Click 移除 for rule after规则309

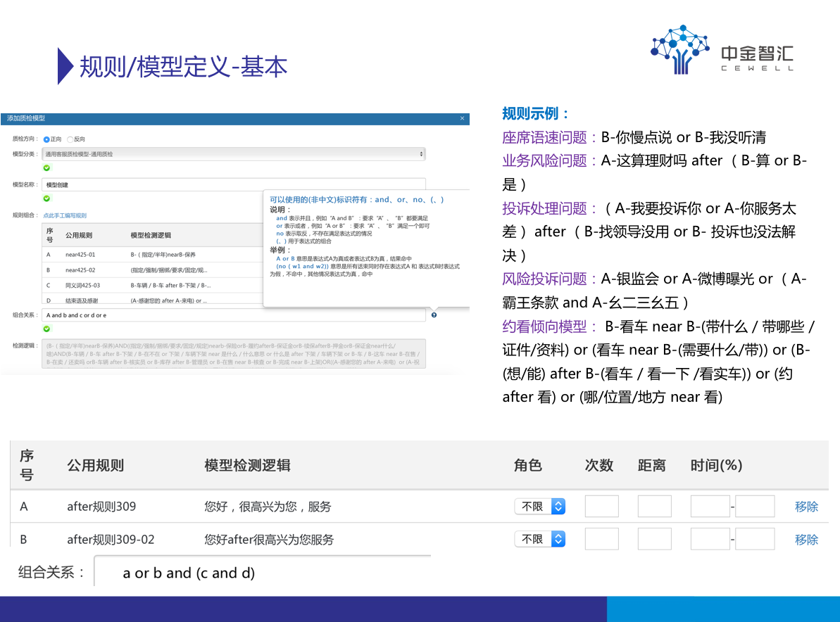tap(806, 507)
